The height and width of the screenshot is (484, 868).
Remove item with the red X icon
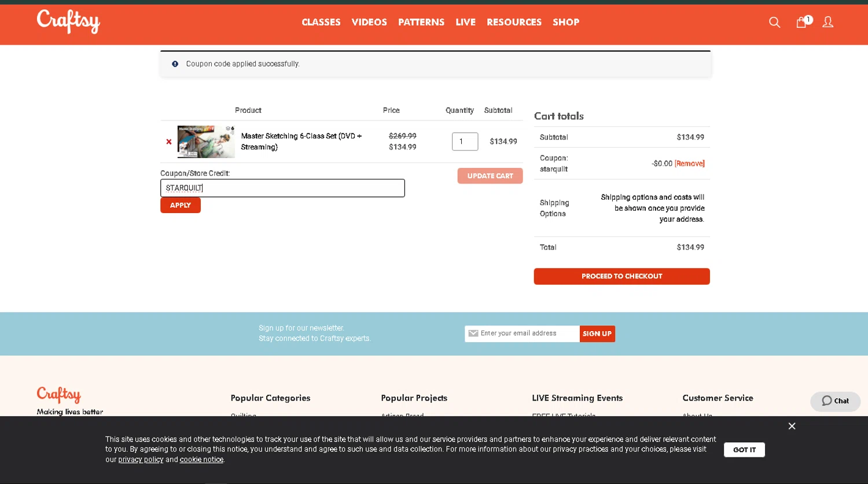[169, 141]
